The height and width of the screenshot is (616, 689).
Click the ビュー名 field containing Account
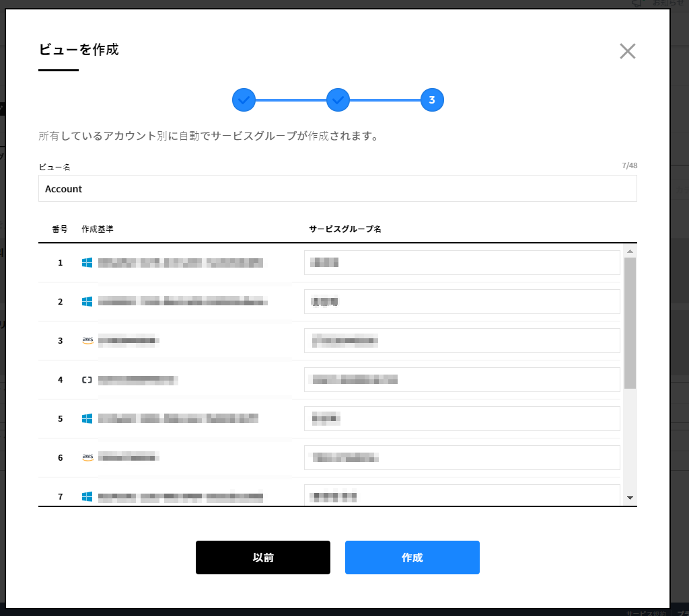pyautogui.click(x=337, y=189)
